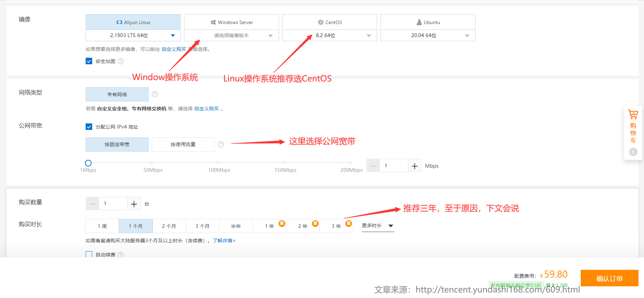Select 3 个月 purchase duration
Screen dimensions: 644x298
click(202, 226)
